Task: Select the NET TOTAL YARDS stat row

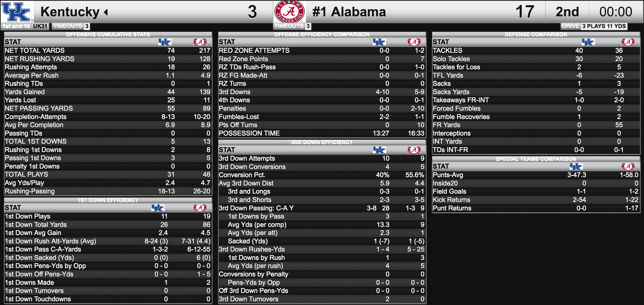Action: [108, 50]
